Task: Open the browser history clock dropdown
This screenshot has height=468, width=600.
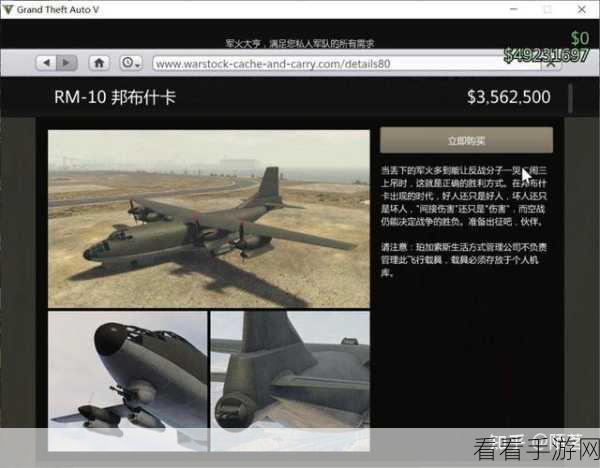Action: tap(131, 63)
